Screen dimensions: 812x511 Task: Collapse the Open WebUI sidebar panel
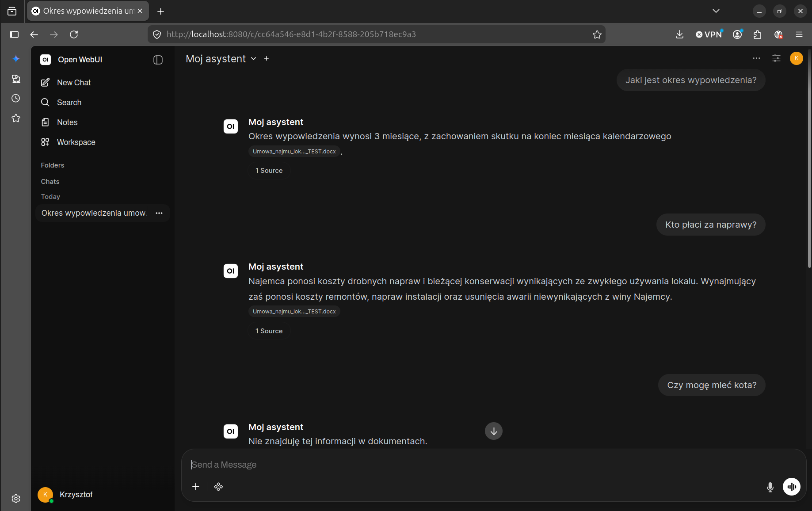(158, 60)
